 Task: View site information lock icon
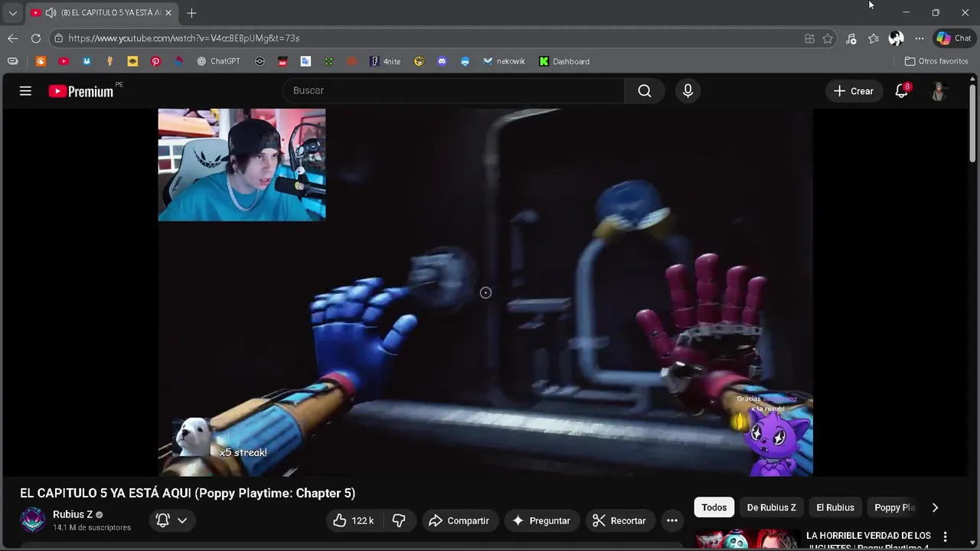58,38
